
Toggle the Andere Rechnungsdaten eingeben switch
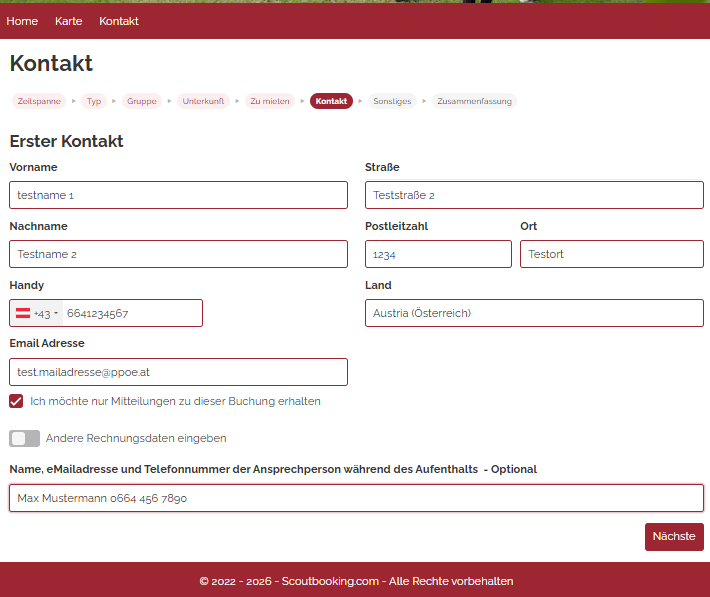[x=24, y=438]
